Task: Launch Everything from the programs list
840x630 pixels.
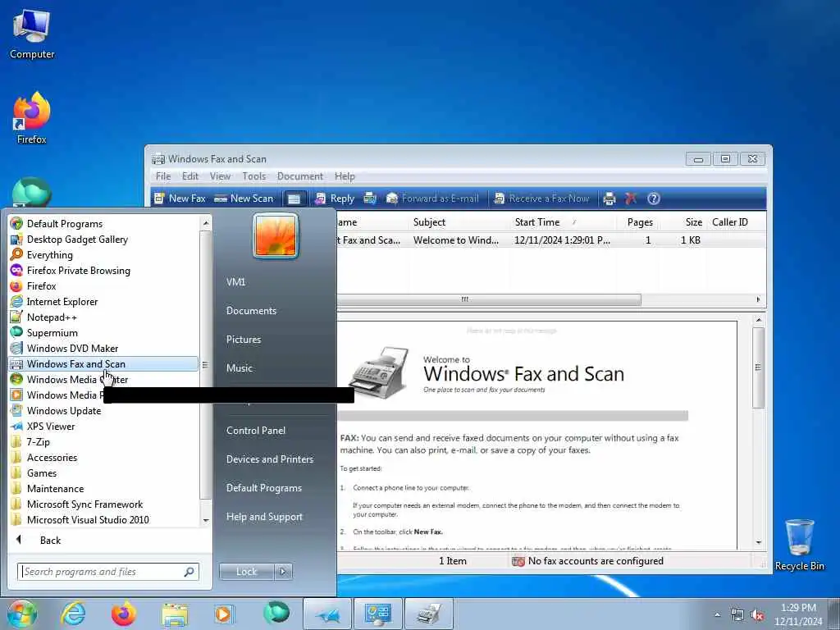Action: (x=104, y=255)
